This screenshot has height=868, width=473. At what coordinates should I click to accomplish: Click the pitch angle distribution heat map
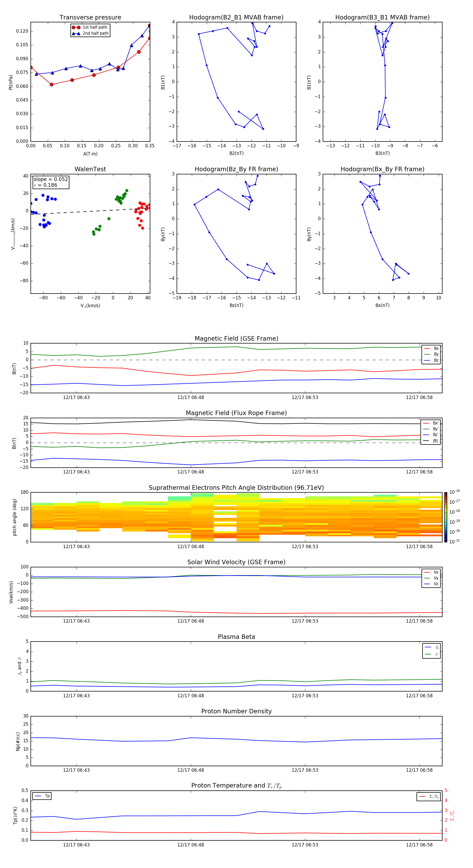point(236,517)
